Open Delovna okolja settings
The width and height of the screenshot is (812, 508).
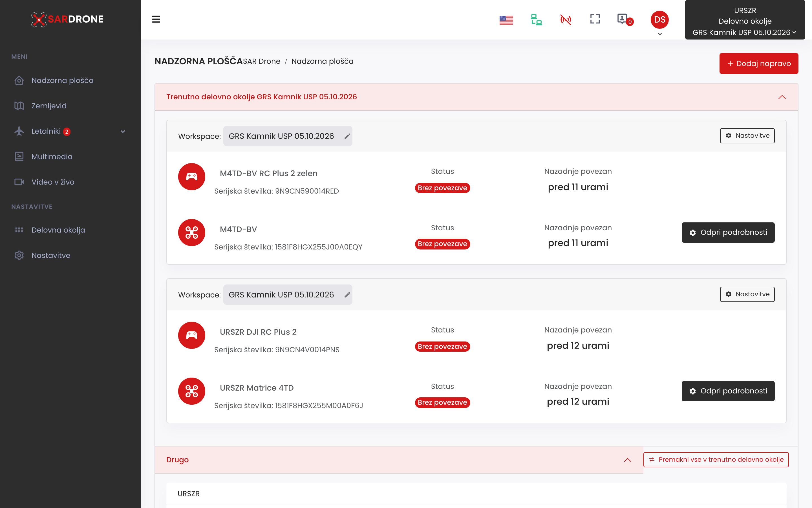[x=58, y=230]
